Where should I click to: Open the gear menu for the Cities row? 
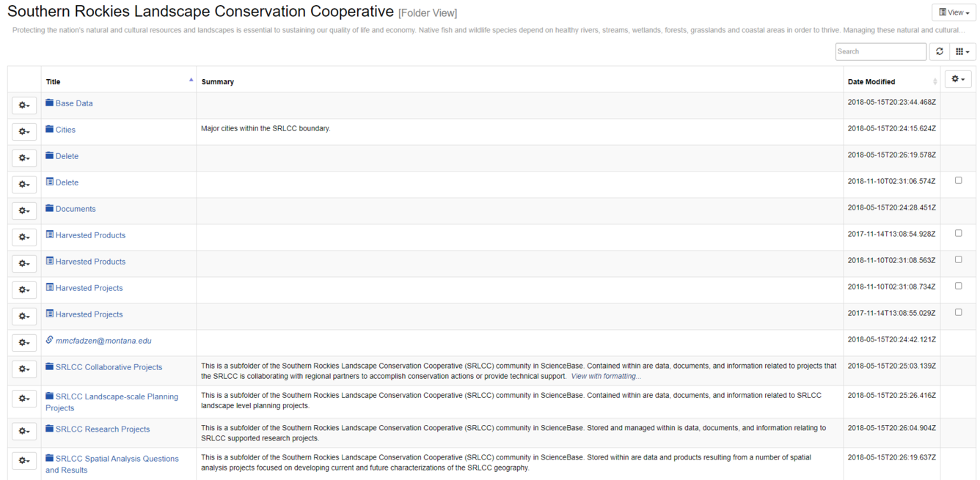coord(24,132)
